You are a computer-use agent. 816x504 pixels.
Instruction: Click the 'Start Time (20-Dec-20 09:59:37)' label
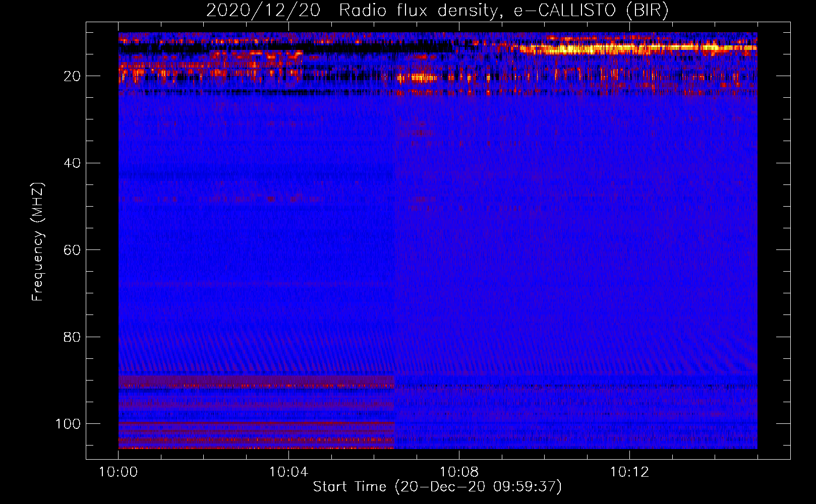pyautogui.click(x=437, y=487)
